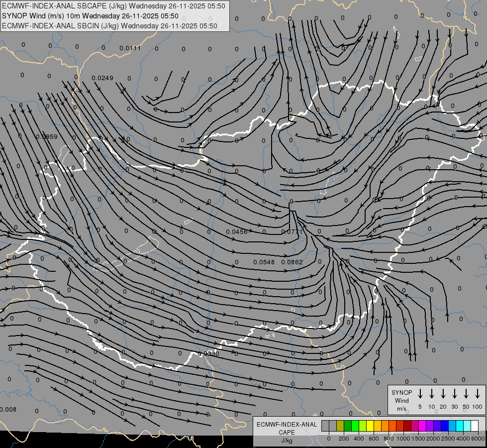Select the 30 m/s wind arrow in legend
This screenshot has height=448, width=487.
(x=455, y=394)
